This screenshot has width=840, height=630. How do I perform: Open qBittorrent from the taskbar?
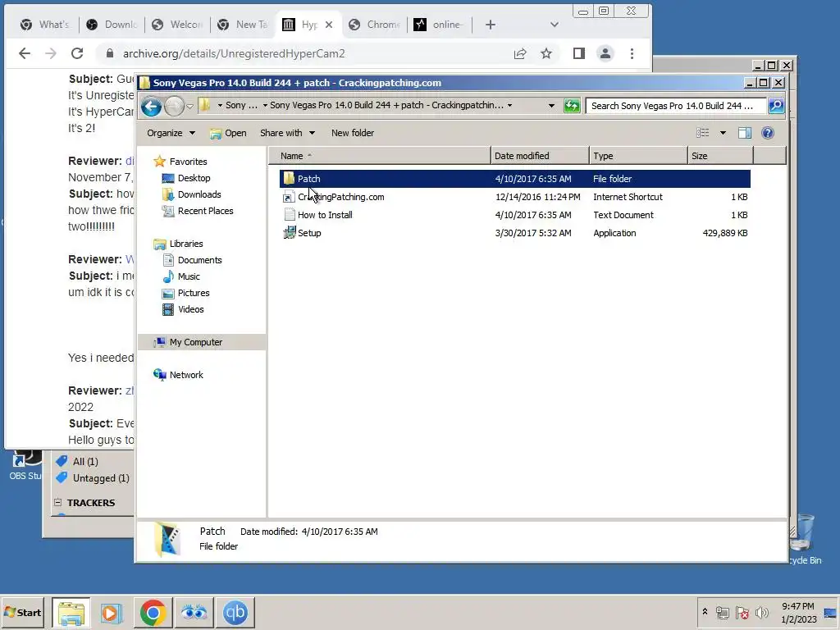[235, 612]
